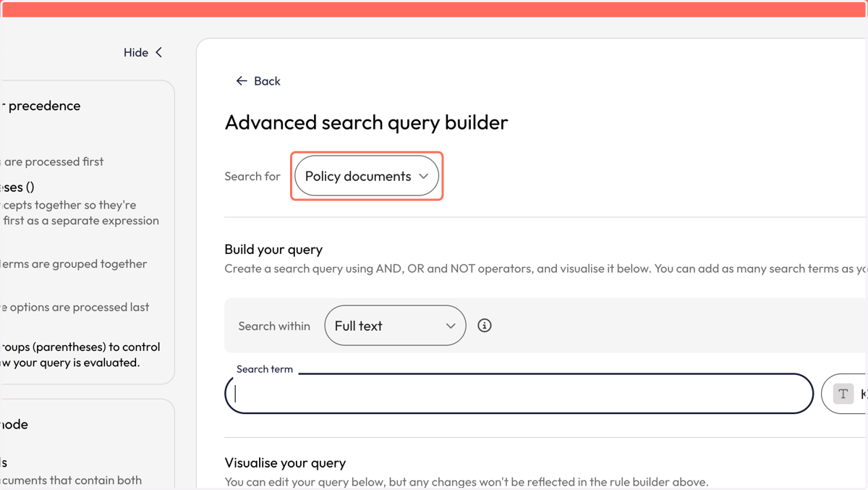Go back using the Back link
This screenshot has height=490, width=868.
click(x=258, y=81)
